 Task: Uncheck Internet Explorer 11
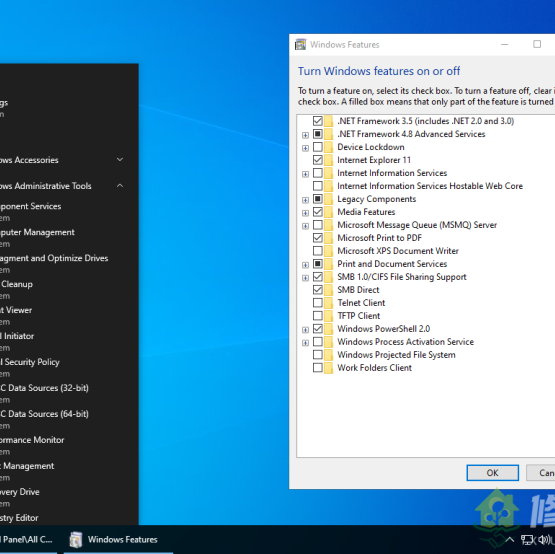coord(317,160)
